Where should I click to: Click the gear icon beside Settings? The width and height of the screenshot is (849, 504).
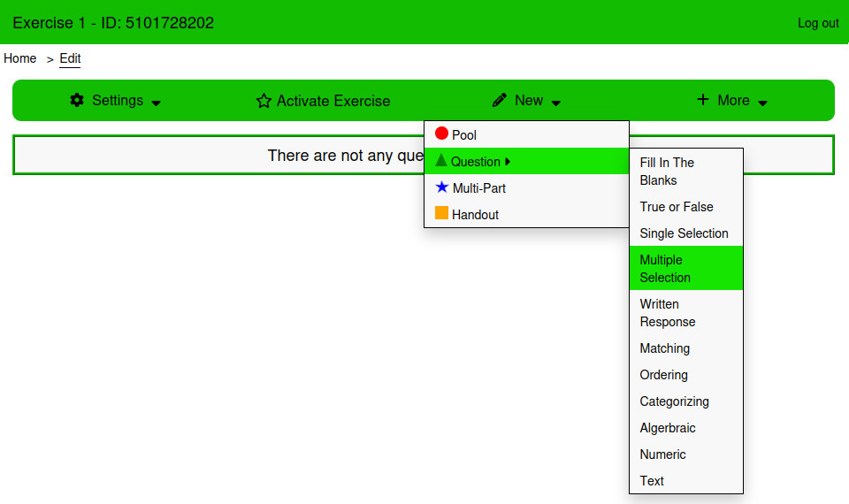[x=77, y=100]
